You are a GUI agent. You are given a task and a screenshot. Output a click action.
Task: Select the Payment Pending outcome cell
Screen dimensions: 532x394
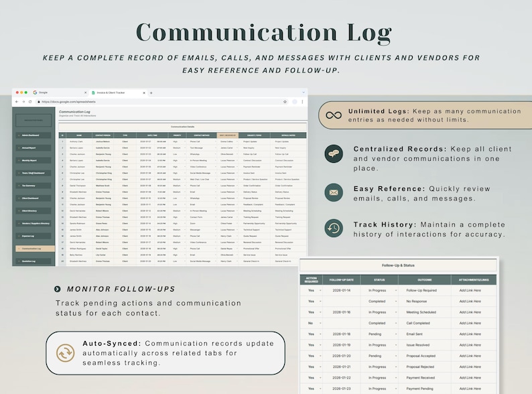424,388
